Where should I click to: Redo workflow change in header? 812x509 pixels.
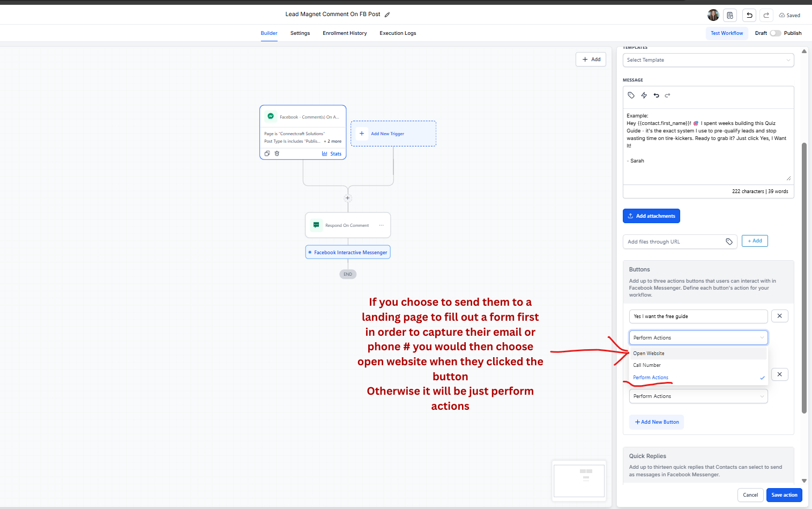(x=766, y=15)
